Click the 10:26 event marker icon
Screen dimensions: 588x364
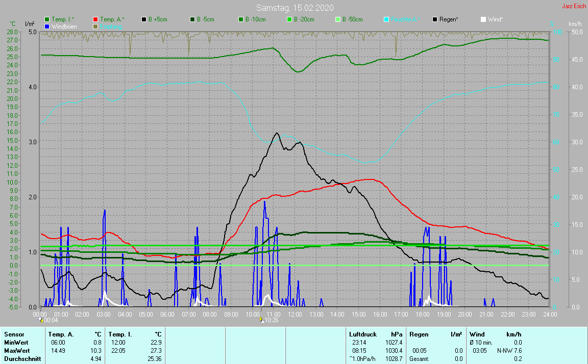261,320
